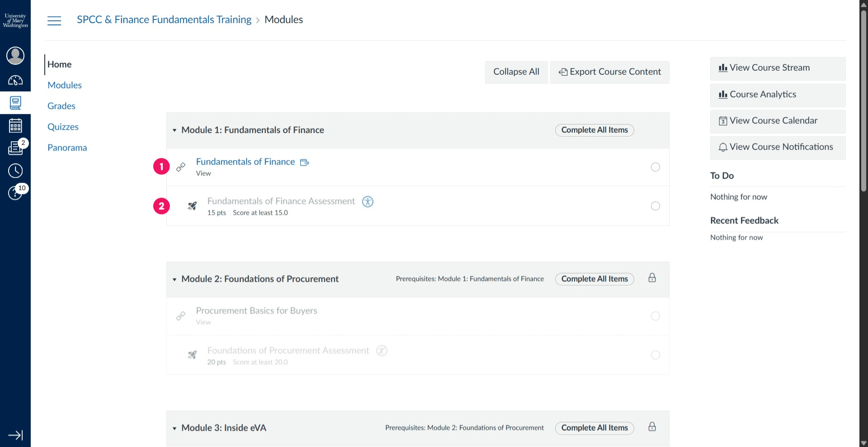The width and height of the screenshot is (868, 447).
Task: Click the hamburger navigation menu icon
Action: tap(54, 20)
